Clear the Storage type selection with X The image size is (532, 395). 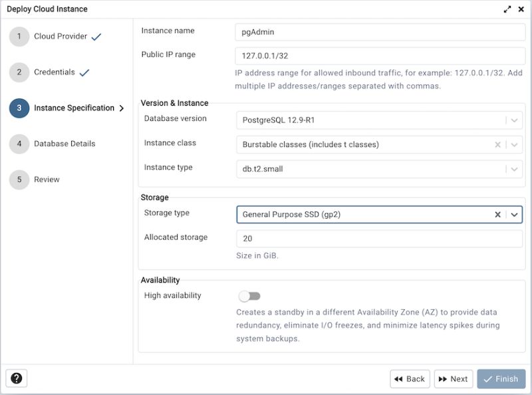pyautogui.click(x=498, y=214)
